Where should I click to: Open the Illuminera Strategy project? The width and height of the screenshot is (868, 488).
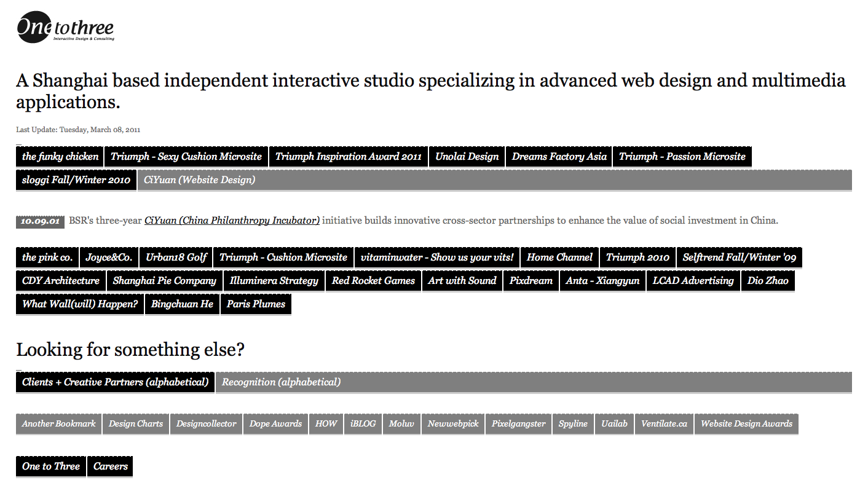[274, 281]
